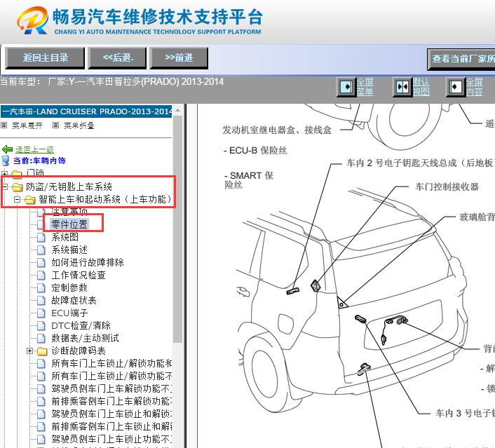Go back with the <<后退 button
Screen dimensions: 495x448
[117, 57]
